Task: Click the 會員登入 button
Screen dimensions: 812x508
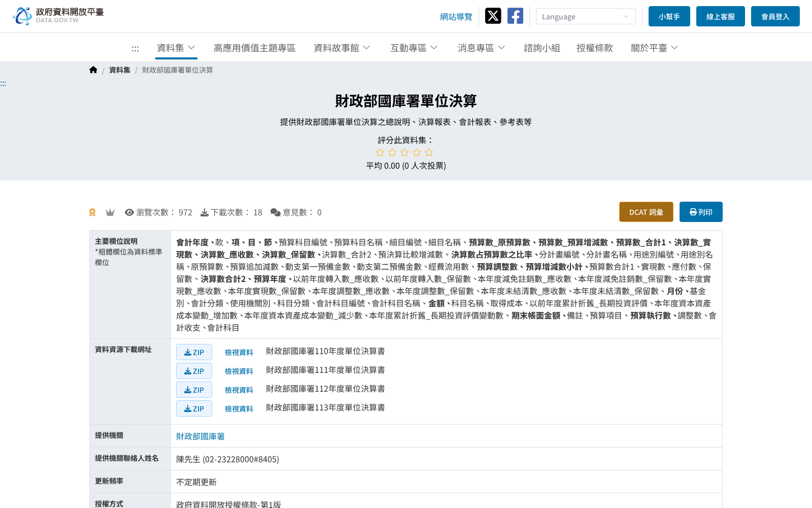Action: 775,16
